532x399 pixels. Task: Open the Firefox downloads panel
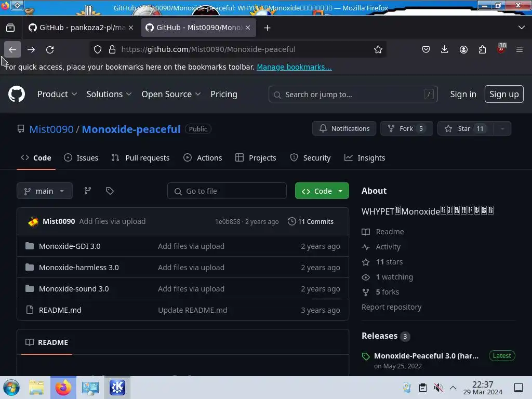(445, 49)
